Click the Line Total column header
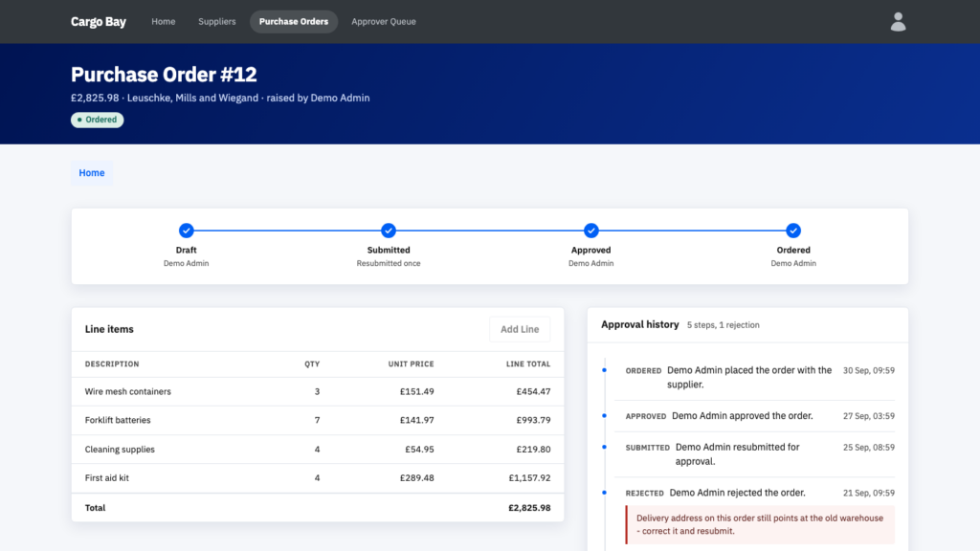Screen dimensions: 980x551 pyautogui.click(x=528, y=364)
